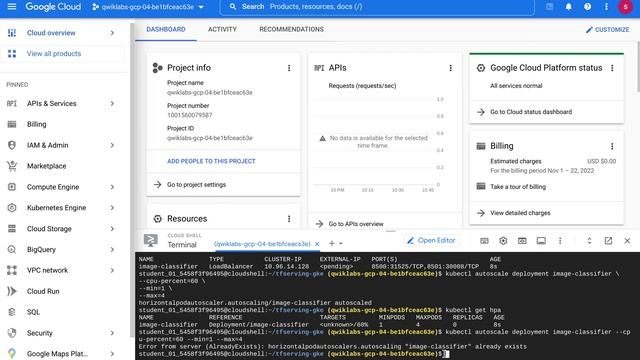
Task: Click the Compute Engine icon
Action: pos(12,187)
